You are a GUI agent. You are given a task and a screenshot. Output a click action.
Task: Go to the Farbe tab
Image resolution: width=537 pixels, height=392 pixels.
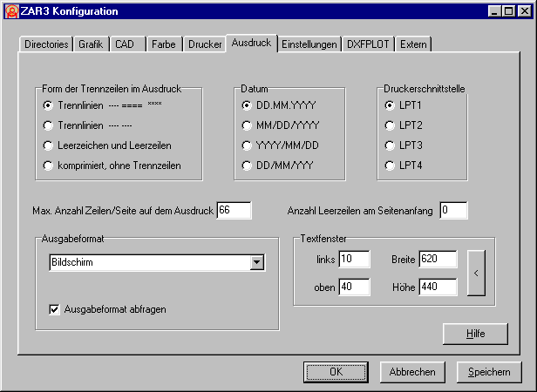pos(164,44)
